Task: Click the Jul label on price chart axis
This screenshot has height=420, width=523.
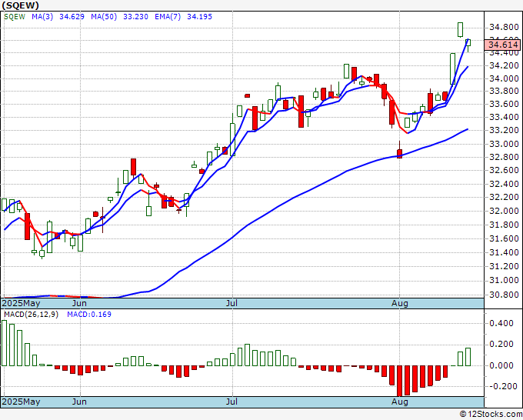Action: tap(232, 303)
